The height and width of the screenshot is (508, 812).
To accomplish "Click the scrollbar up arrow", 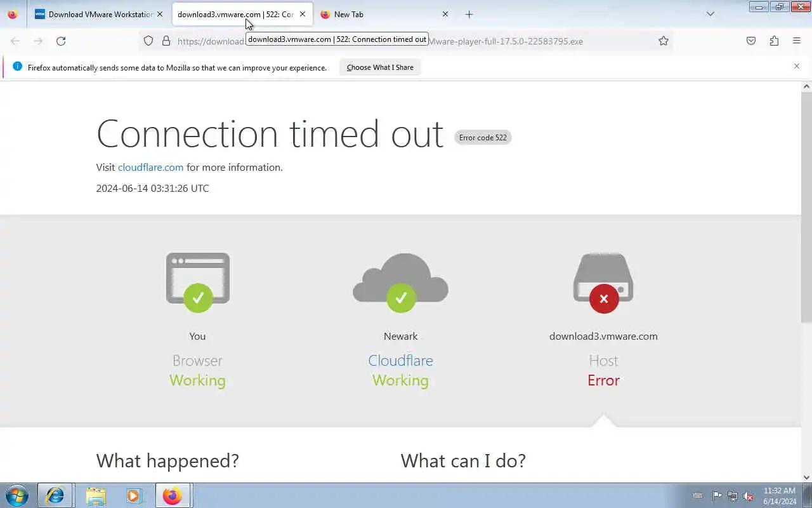I will click(x=806, y=86).
